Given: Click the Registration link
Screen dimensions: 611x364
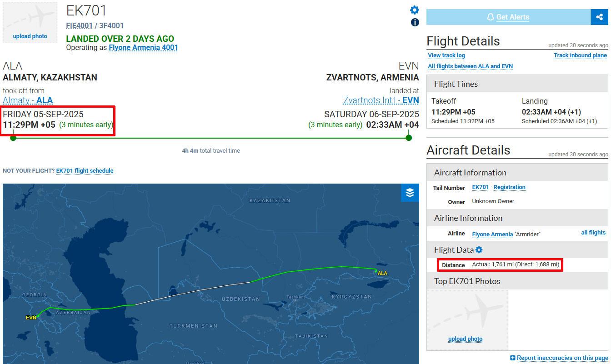Looking at the screenshot, I should coord(509,187).
